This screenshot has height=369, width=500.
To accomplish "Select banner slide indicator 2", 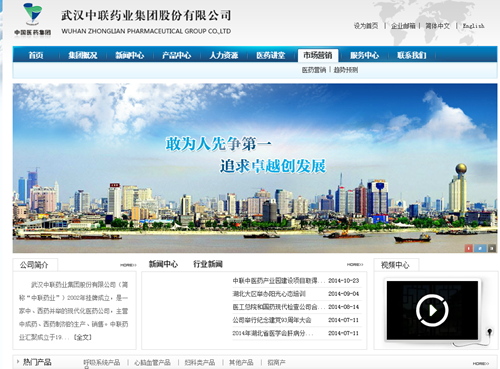I will click(480, 248).
